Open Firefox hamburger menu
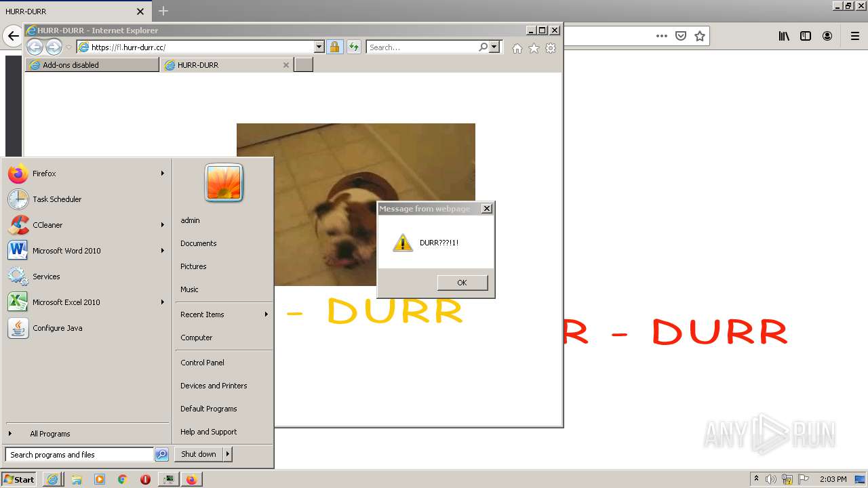Screen dimensions: 868x488 tap(855, 36)
